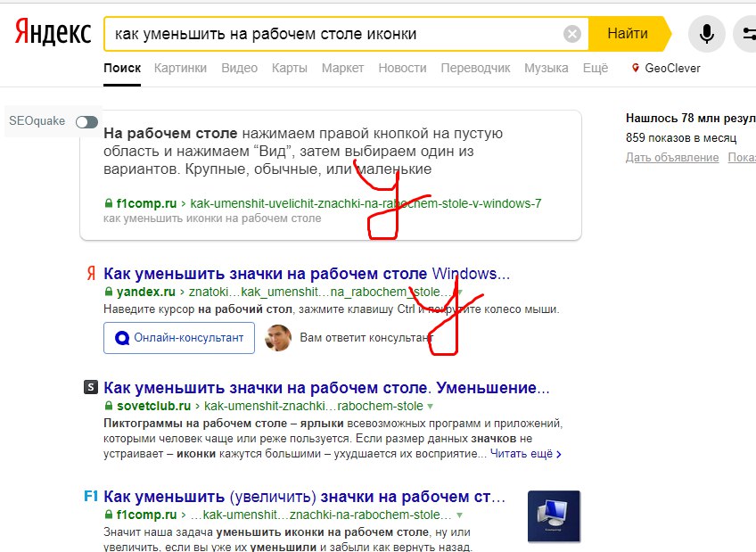Viewport: 756px width, 552px height.
Task: Expand dropdown arrow next to yandex.ru URL
Action: pos(460,292)
